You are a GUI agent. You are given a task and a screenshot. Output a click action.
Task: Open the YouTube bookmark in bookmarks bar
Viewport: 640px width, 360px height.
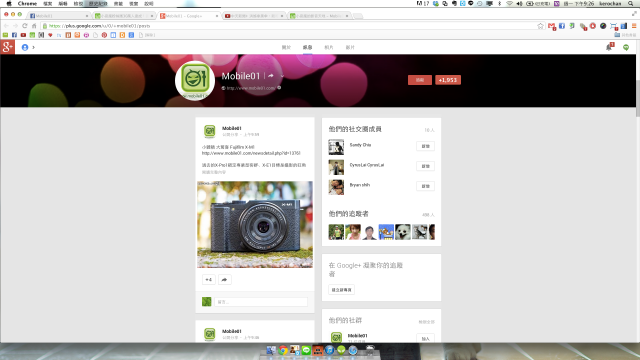[x=23, y=35]
